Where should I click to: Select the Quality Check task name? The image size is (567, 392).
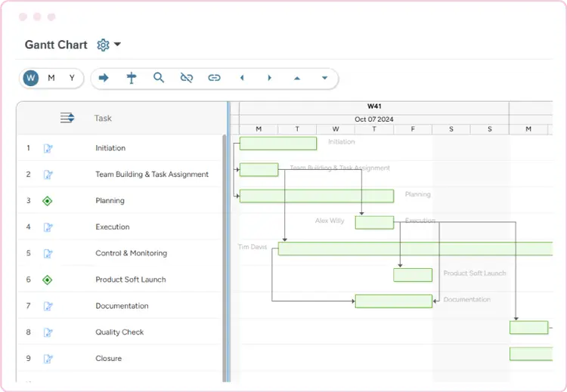point(119,332)
